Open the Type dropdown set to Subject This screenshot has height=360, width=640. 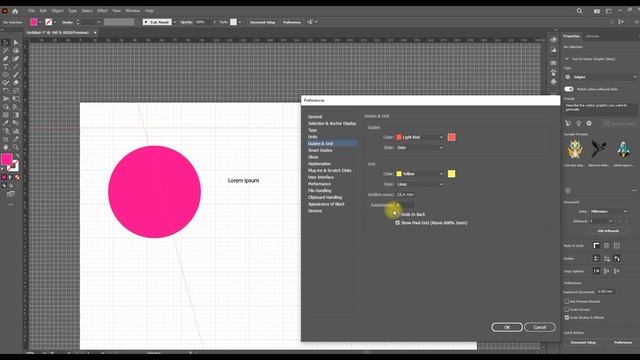601,77
